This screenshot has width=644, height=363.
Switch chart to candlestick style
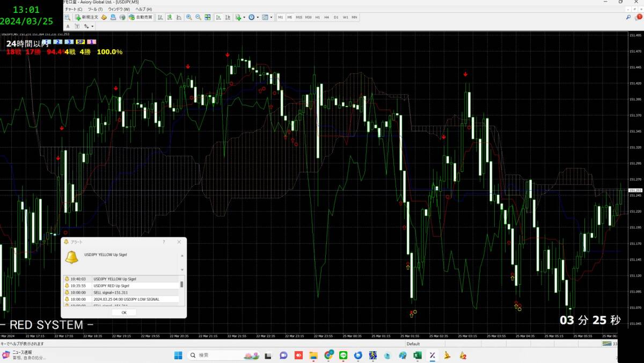[x=169, y=17]
